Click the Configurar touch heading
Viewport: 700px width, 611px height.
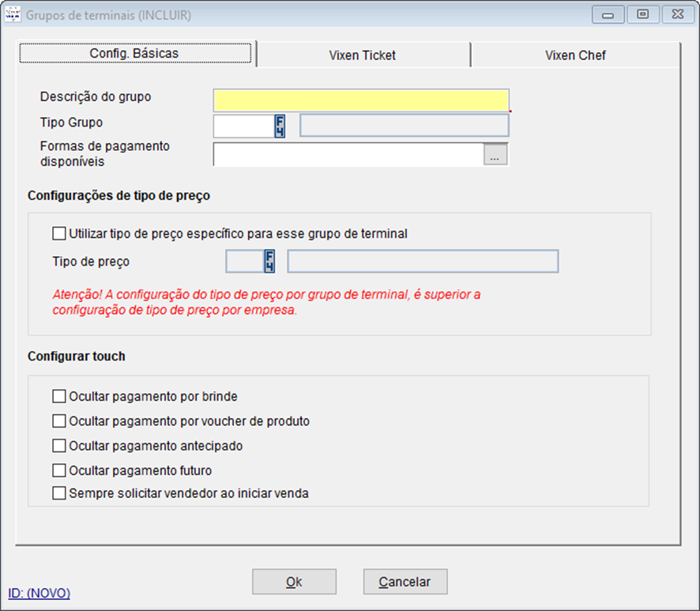(77, 356)
